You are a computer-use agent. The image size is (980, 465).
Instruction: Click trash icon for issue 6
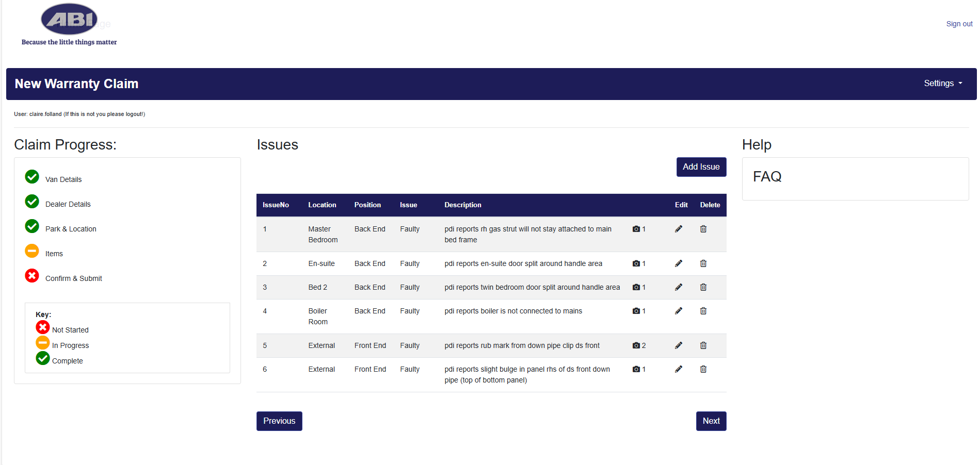tap(703, 369)
